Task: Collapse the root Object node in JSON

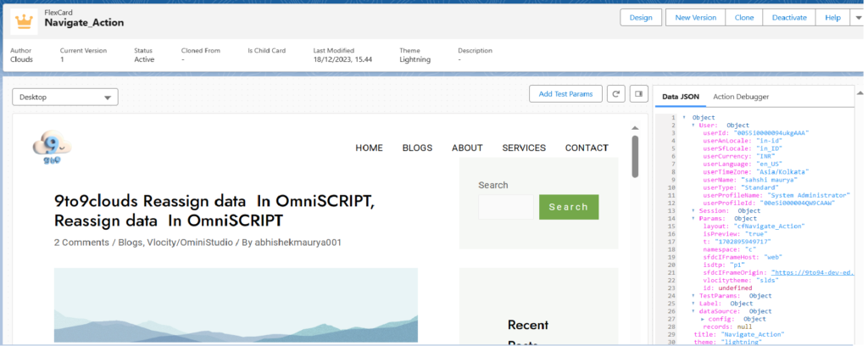Action: pyautogui.click(x=685, y=117)
